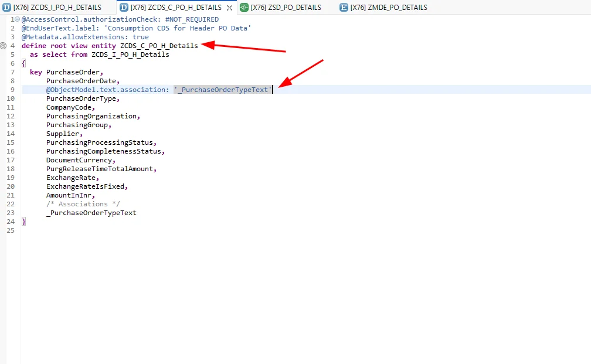This screenshot has width=591, height=364.
Task: Click the DocumentCurrency field
Action: [79, 160]
